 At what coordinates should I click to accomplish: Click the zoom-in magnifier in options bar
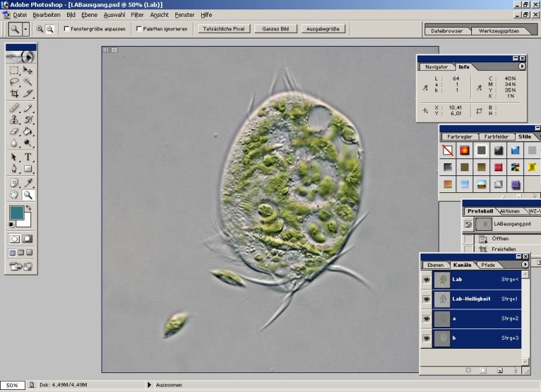[x=40, y=29]
